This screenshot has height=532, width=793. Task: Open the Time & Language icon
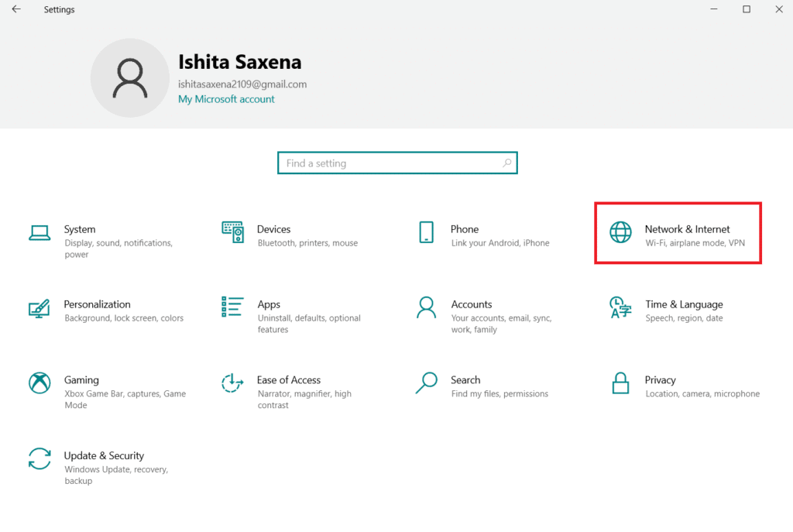click(620, 307)
